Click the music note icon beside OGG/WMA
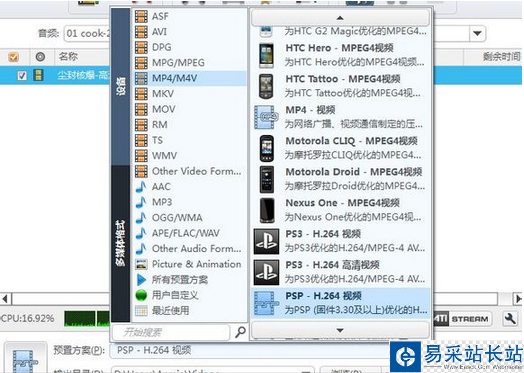 tap(141, 218)
